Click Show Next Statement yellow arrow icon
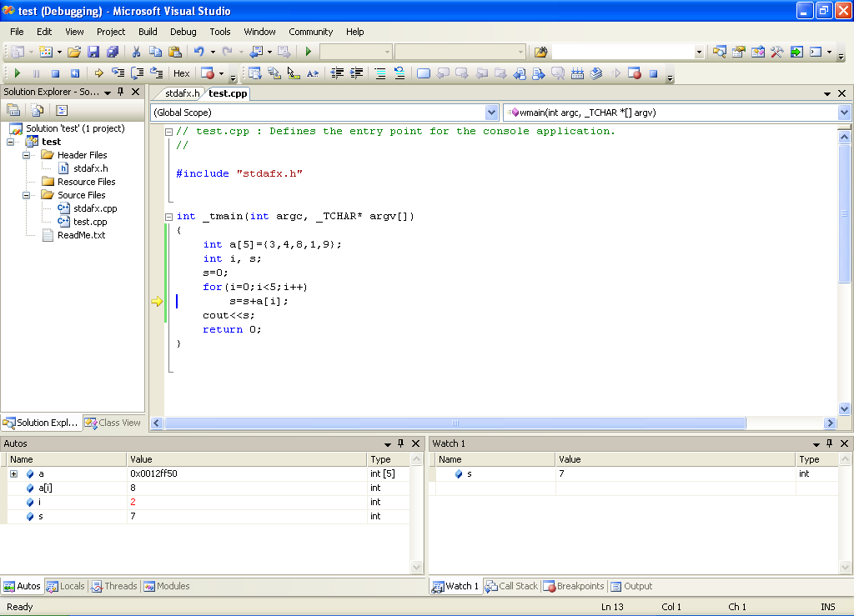 [98, 73]
